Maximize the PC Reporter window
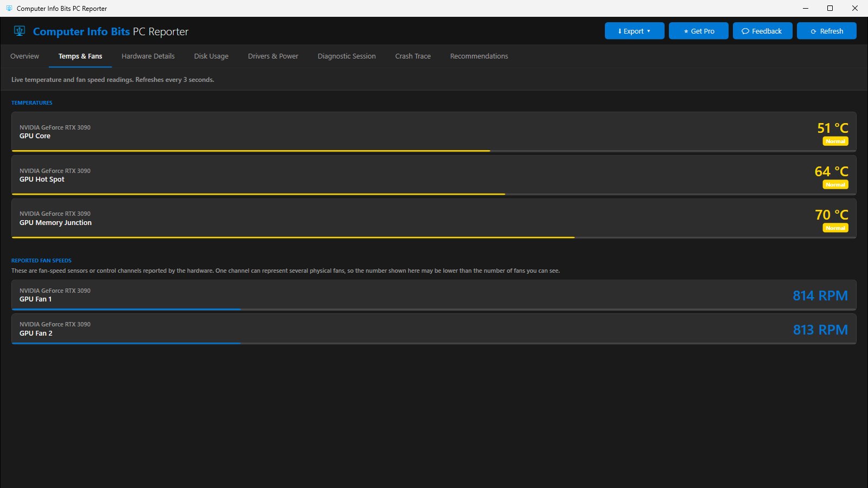 830,8
